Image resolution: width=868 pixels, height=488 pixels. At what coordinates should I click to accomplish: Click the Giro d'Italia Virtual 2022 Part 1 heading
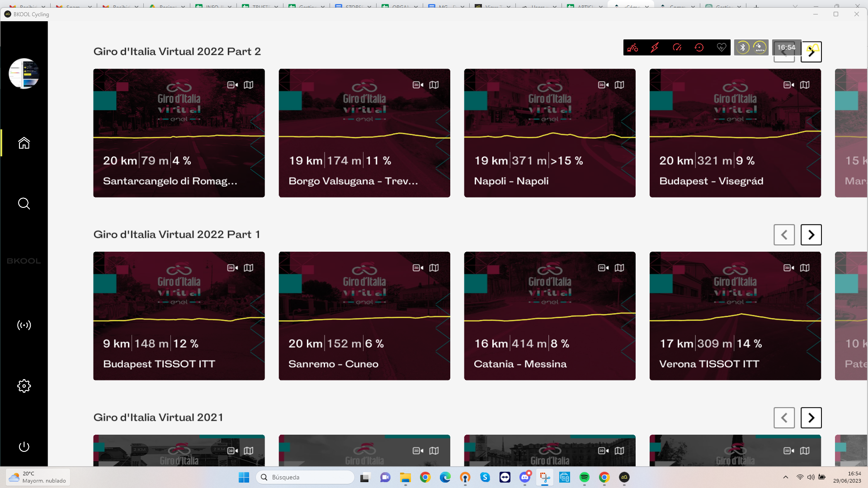[x=177, y=235]
